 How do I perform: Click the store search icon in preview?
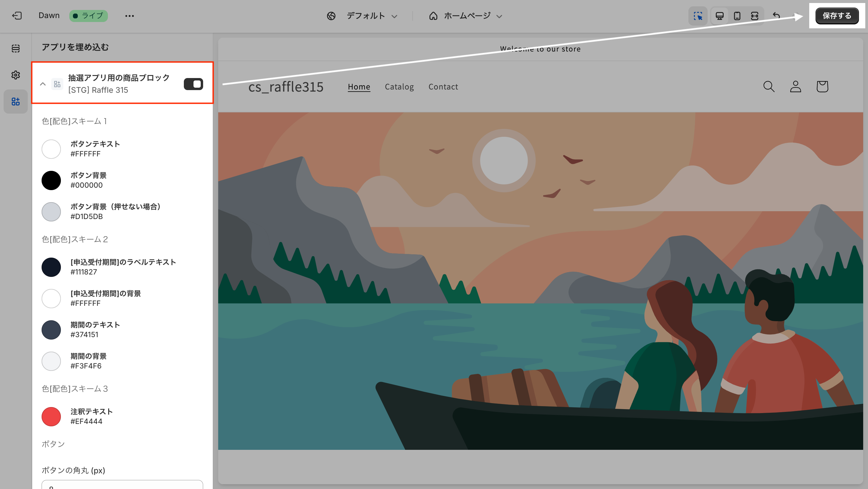tap(769, 86)
